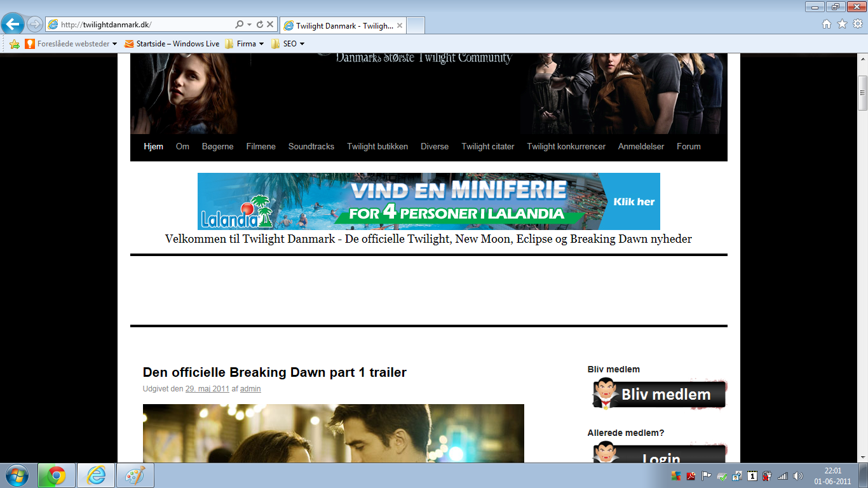
Task: Click the Stop loading X icon
Action: pyautogui.click(x=270, y=25)
